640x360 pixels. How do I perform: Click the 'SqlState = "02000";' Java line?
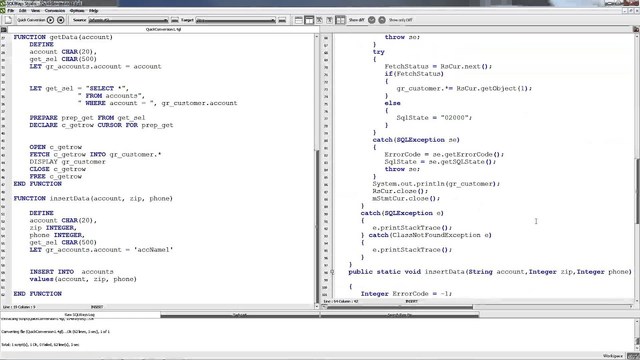coord(434,118)
